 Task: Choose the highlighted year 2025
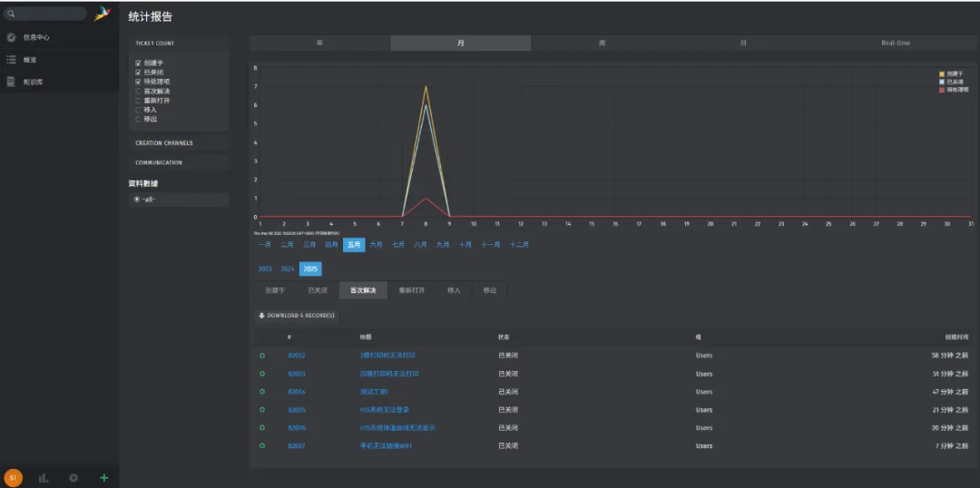pos(310,268)
